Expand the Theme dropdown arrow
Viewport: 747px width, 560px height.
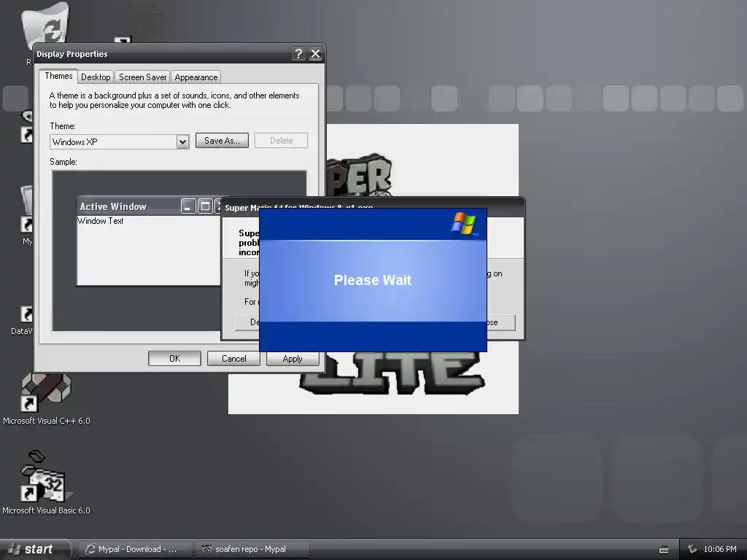(x=182, y=142)
